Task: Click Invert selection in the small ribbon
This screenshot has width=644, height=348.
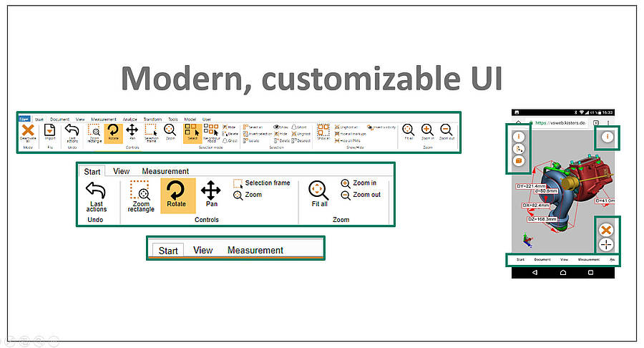Action: coord(258,134)
